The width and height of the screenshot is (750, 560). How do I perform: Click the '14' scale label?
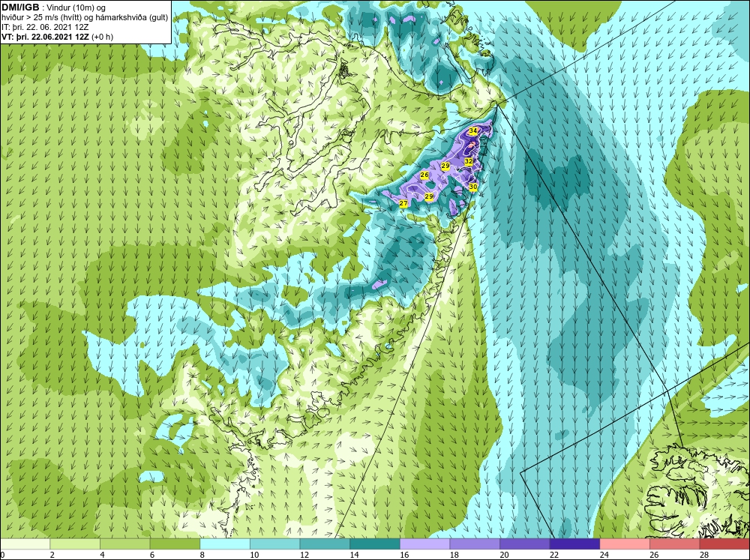click(x=354, y=555)
